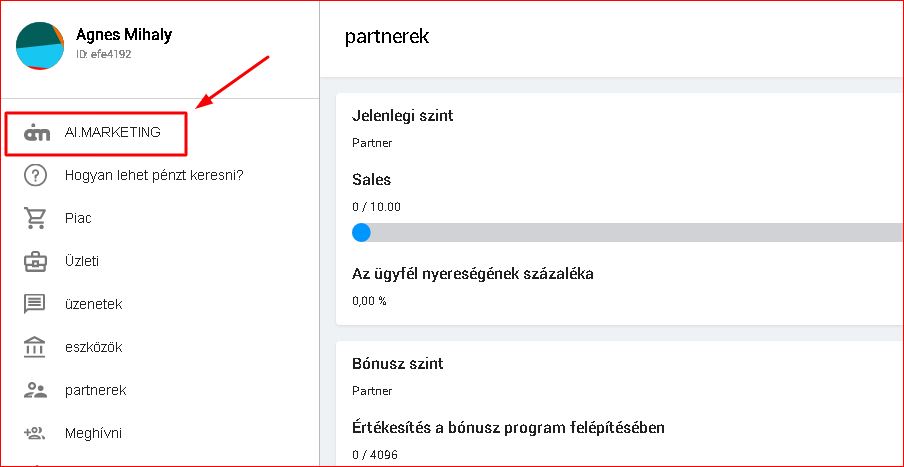Click the bank building eszközök icon
The height and width of the screenshot is (467, 904).
[36, 347]
